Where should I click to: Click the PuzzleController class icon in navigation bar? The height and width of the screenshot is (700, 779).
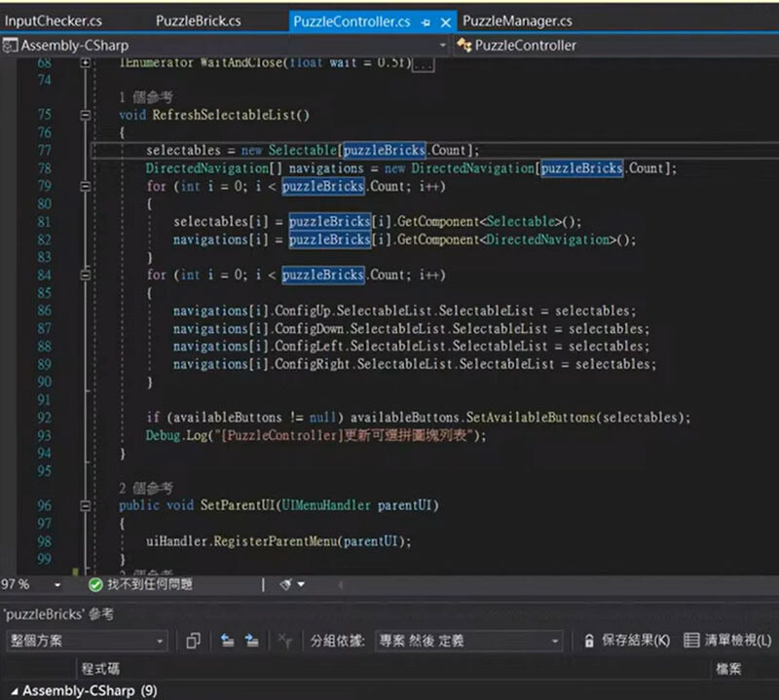coord(464,45)
